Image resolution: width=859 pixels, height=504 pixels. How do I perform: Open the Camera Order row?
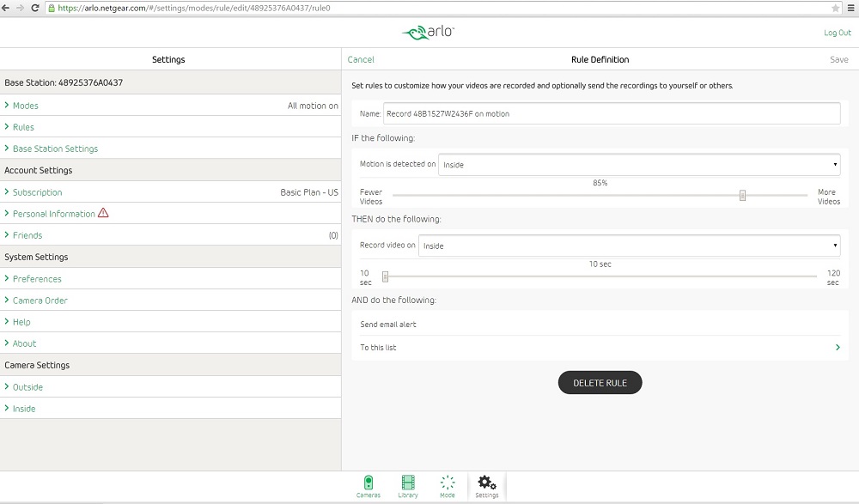(x=170, y=301)
